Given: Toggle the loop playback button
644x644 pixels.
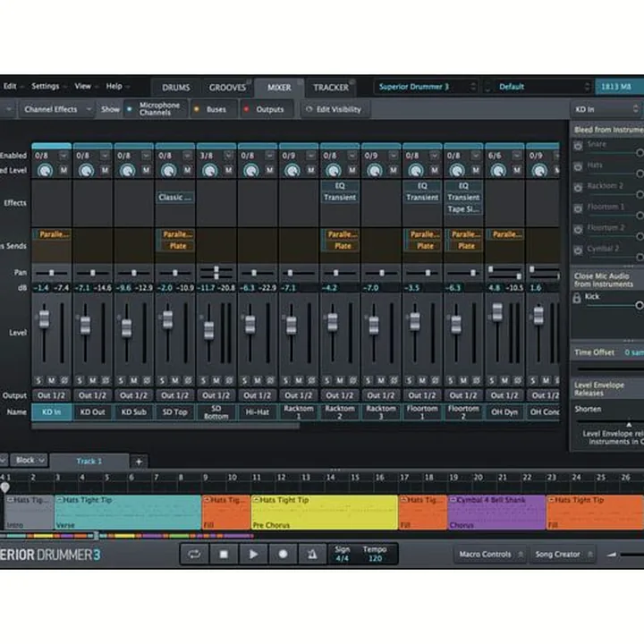Looking at the screenshot, I should click(194, 554).
